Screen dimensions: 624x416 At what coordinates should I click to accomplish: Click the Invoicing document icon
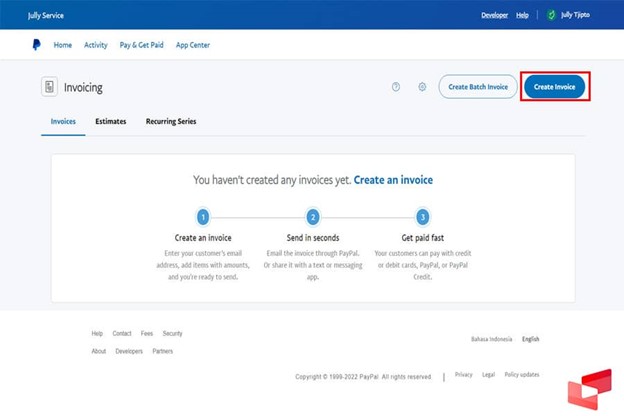point(49,88)
